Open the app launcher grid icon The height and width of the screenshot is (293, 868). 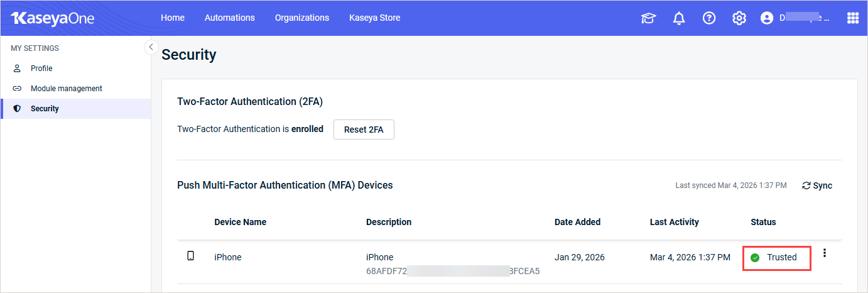852,18
